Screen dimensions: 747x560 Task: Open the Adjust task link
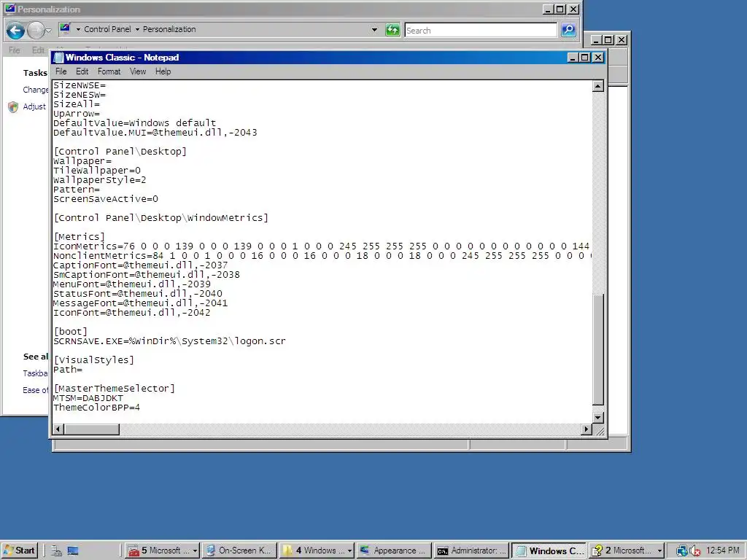point(34,106)
